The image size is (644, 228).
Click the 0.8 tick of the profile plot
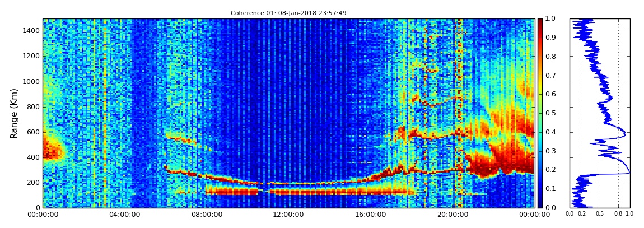[x=619, y=214]
